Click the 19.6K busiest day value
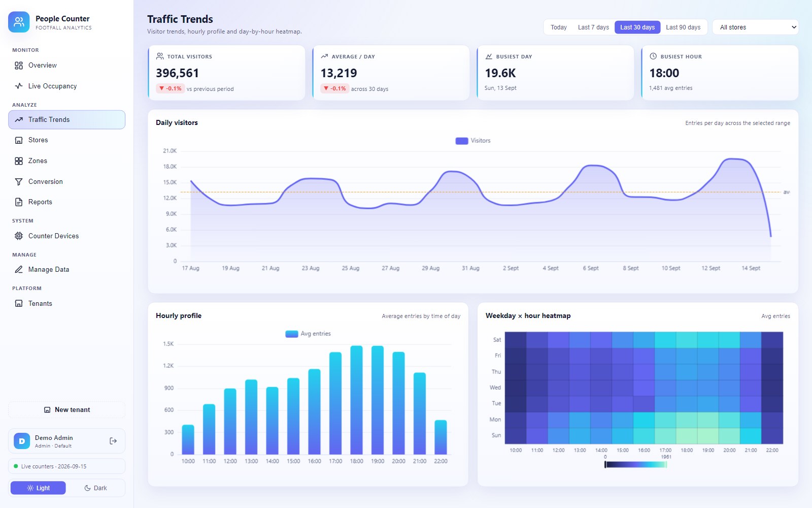812x508 pixels. pyautogui.click(x=500, y=73)
